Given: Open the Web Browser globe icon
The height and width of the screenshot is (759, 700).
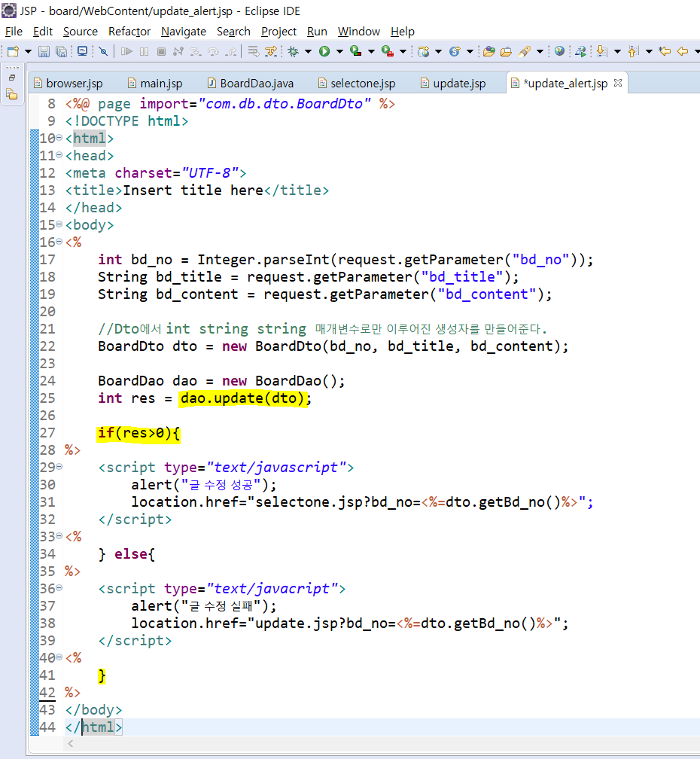Looking at the screenshot, I should coord(560,51).
